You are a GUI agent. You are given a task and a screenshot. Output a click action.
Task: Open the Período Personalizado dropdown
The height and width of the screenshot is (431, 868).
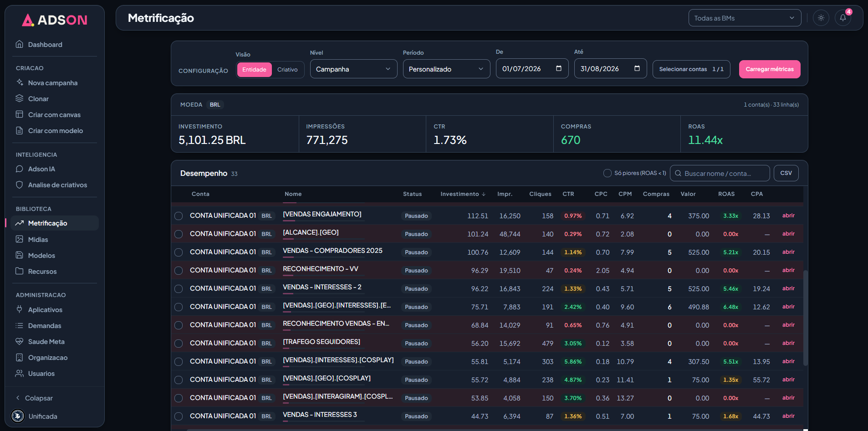[x=446, y=69]
